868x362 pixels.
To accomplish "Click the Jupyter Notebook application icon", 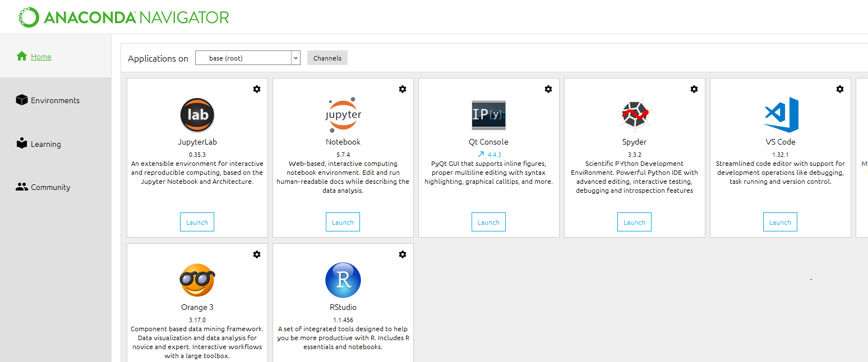I will click(343, 115).
